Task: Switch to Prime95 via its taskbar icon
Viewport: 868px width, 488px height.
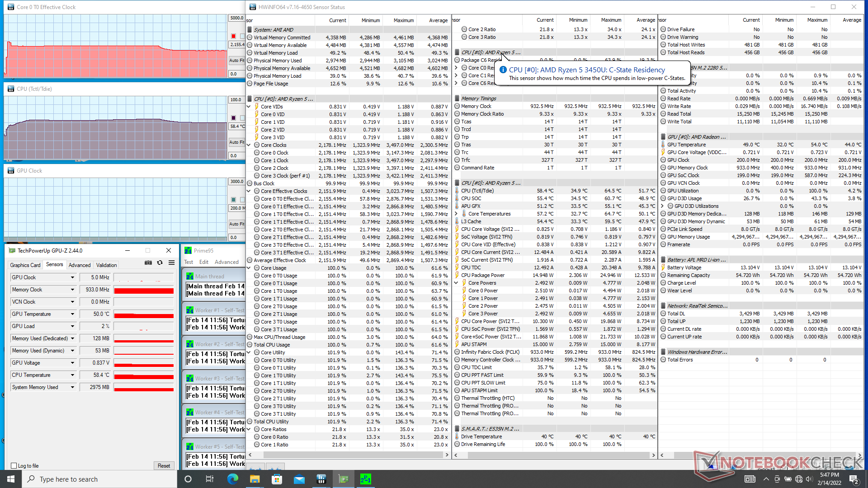Action: [x=365, y=479]
